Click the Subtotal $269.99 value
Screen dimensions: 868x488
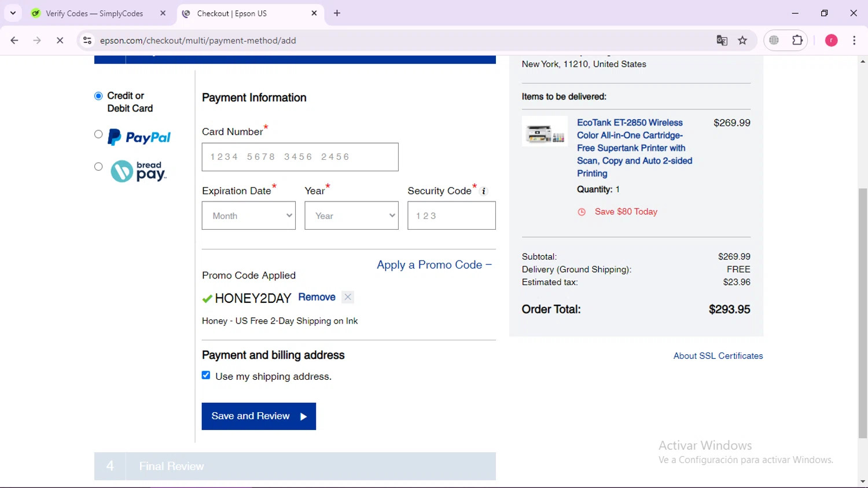tap(734, 256)
